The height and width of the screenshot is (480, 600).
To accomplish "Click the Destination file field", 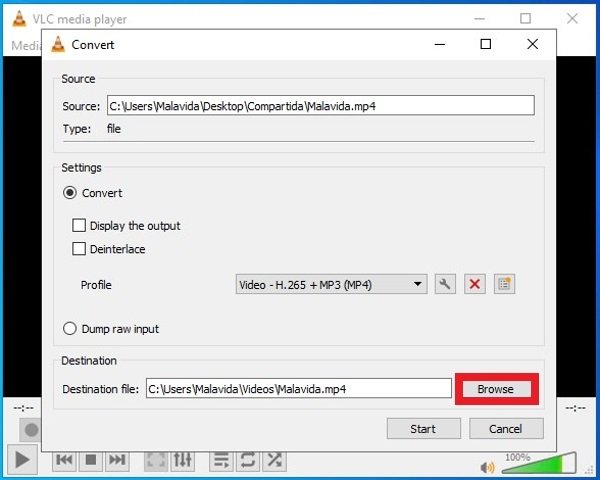I will pyautogui.click(x=298, y=389).
